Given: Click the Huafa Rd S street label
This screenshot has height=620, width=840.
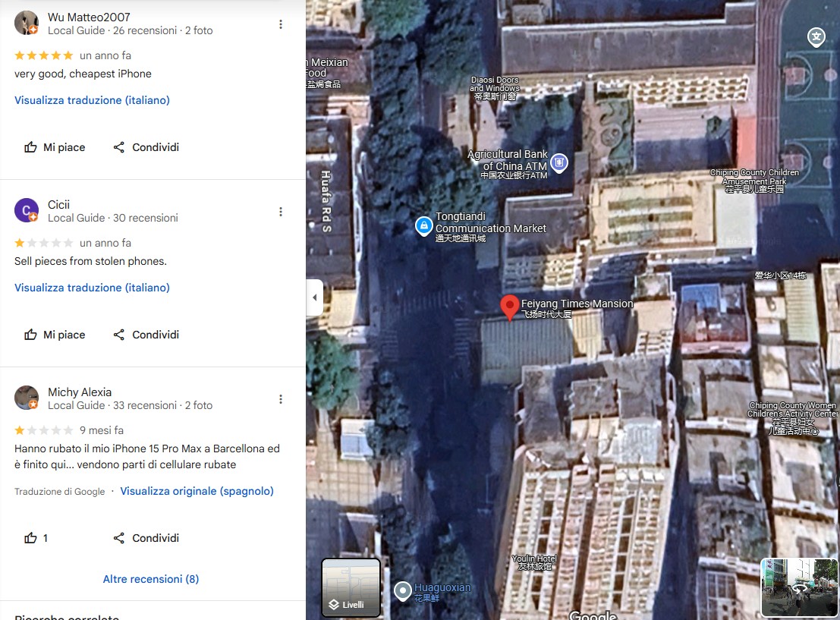Looking at the screenshot, I should [x=326, y=201].
